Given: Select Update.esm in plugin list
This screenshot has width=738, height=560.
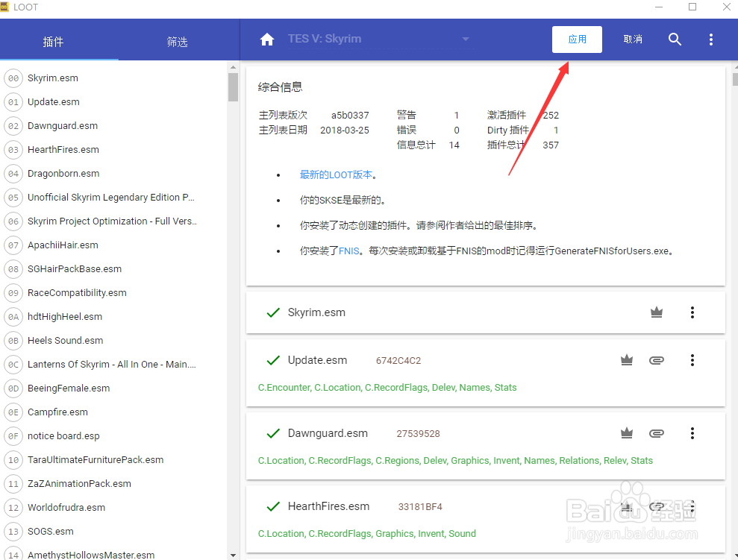Looking at the screenshot, I should 54,102.
